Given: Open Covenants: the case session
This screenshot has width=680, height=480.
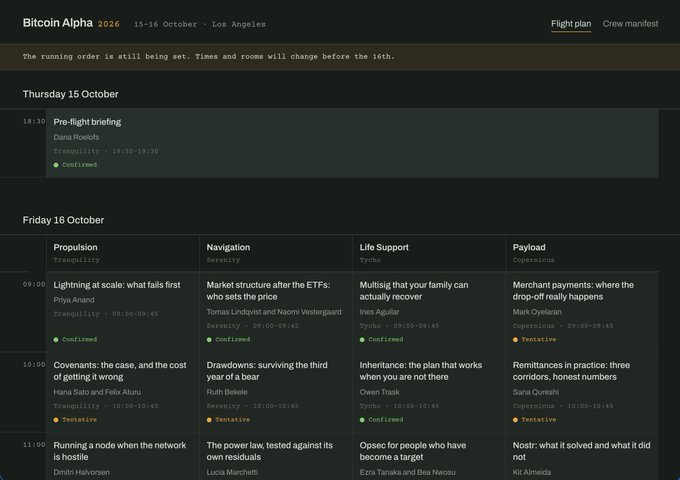Looking at the screenshot, I should pyautogui.click(x=120, y=371).
